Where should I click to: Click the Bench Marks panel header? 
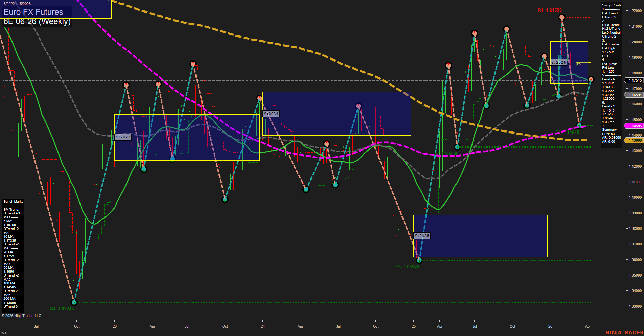13,201
